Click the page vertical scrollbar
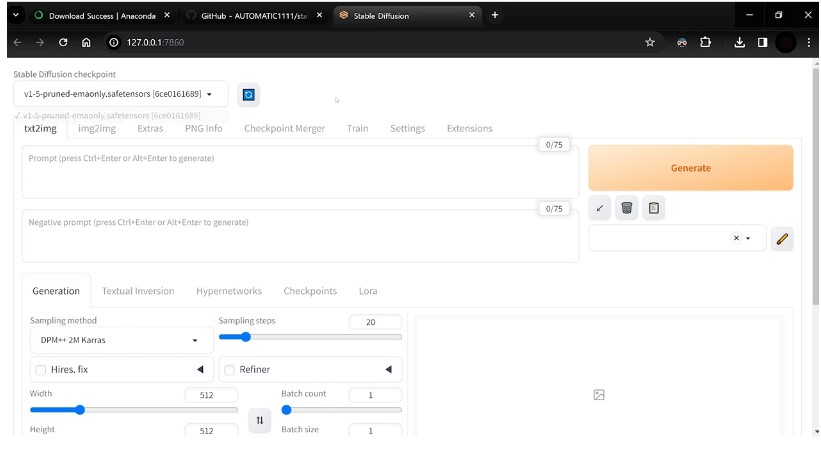This screenshot has height=461, width=821. 816,186
